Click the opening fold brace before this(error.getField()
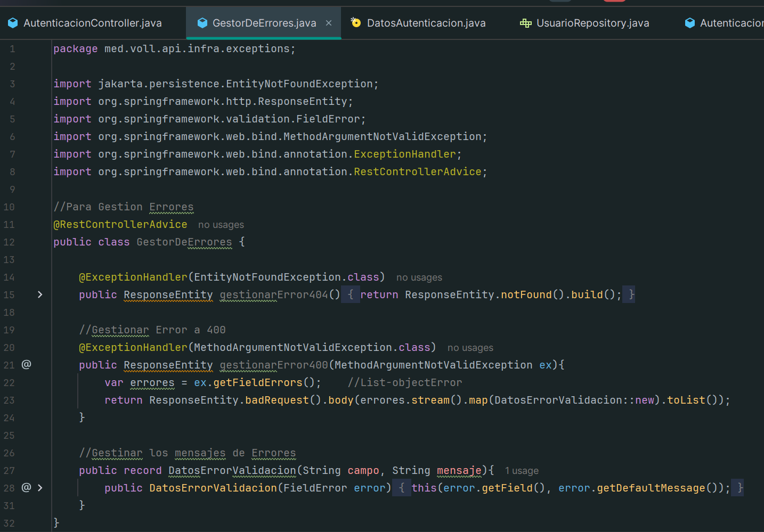764x532 pixels. pos(402,488)
